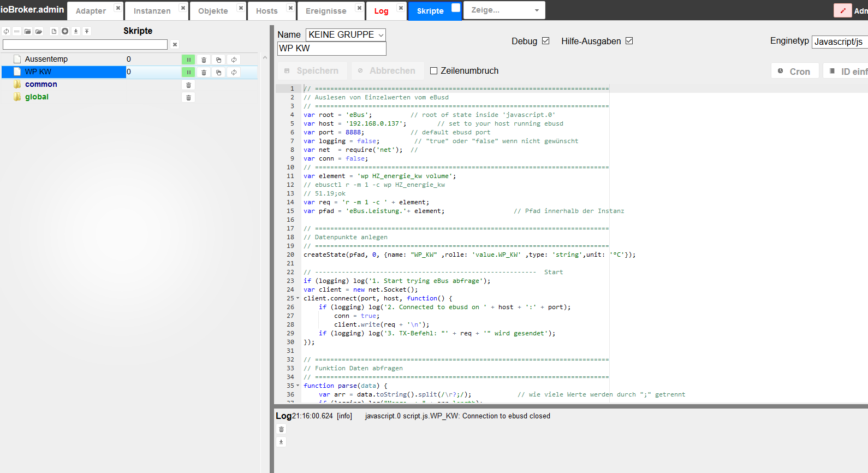Restart the WP KW script
This screenshot has height=473, width=868.
pos(234,72)
